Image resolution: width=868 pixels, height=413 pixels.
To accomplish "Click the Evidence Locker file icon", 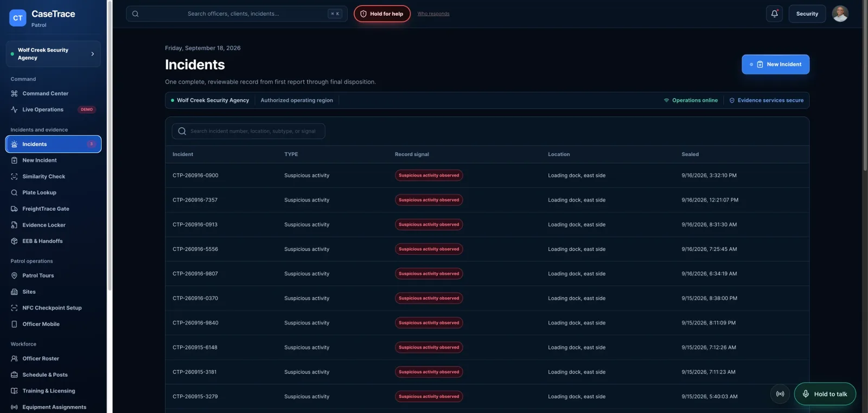I will (14, 225).
